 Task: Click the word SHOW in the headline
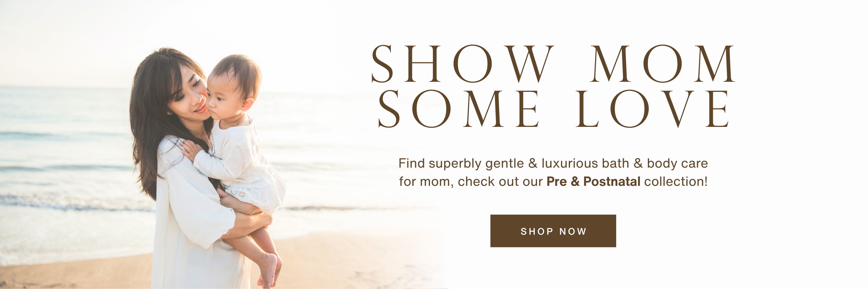pos(463,64)
